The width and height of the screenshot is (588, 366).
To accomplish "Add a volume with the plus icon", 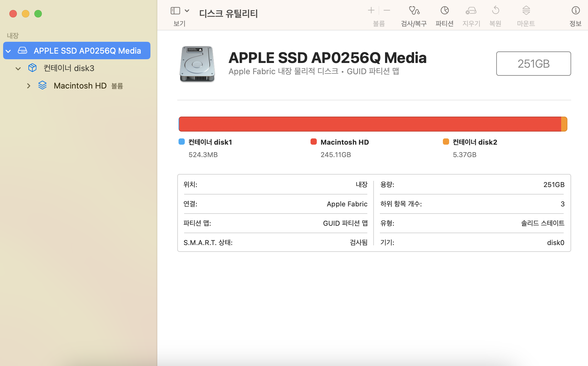I will pyautogui.click(x=371, y=10).
